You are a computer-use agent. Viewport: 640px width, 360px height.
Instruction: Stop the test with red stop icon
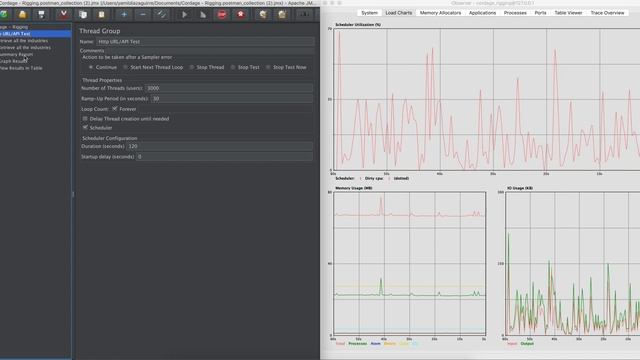222,15
